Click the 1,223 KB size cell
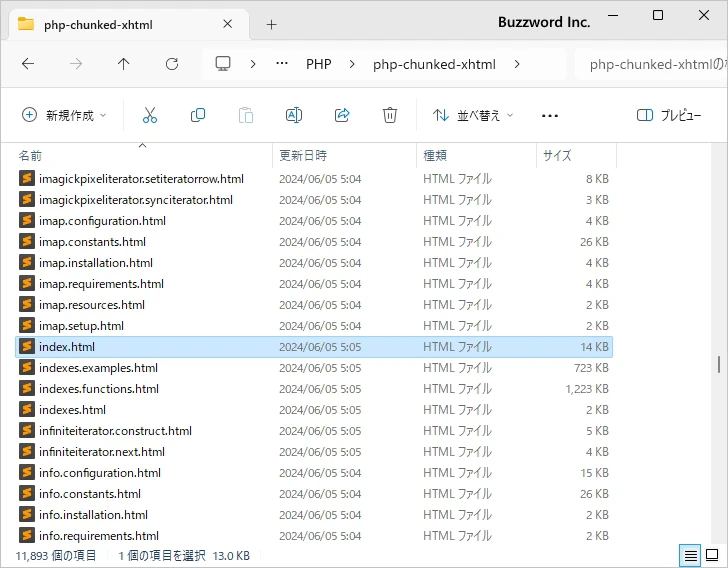Screen dimensions: 728x568 pos(586,389)
